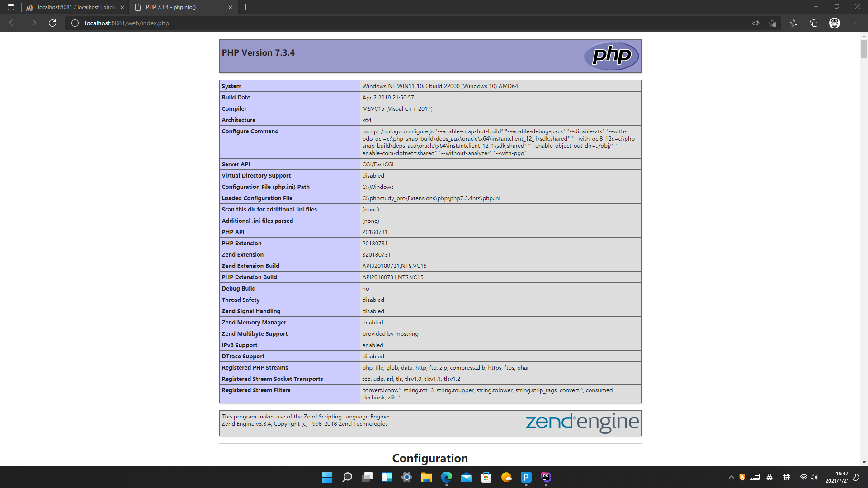This screenshot has height=488, width=868.
Task: Open the tab actions menu icon
Action: click(x=11, y=7)
